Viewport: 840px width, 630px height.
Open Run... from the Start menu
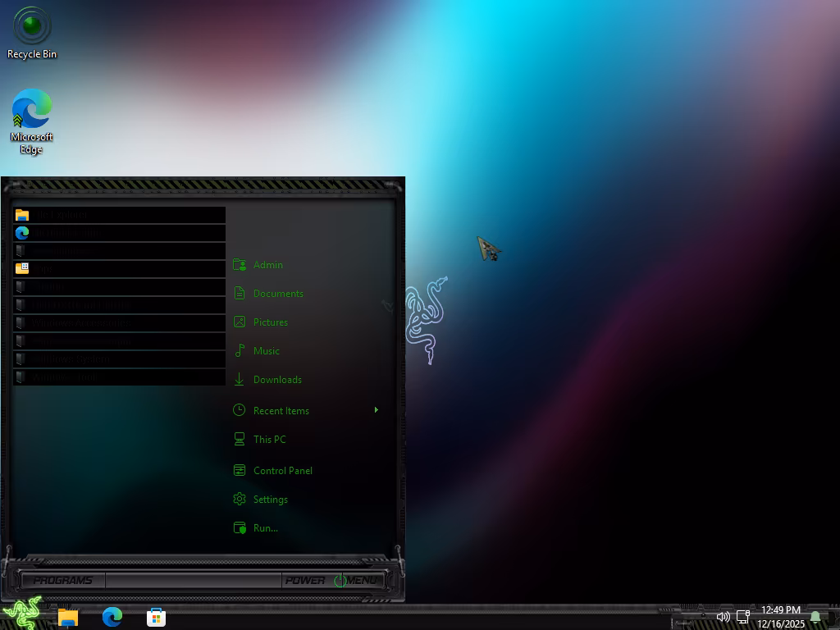pyautogui.click(x=265, y=528)
